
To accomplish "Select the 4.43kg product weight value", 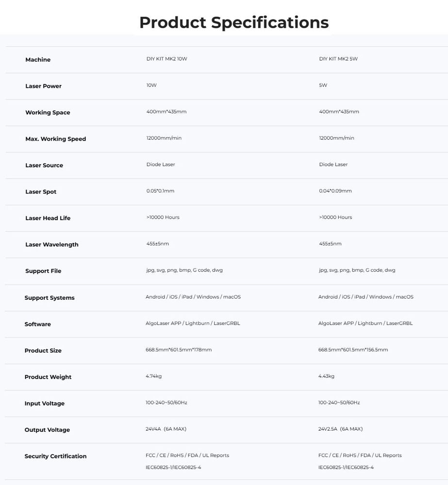I will 326,376.
